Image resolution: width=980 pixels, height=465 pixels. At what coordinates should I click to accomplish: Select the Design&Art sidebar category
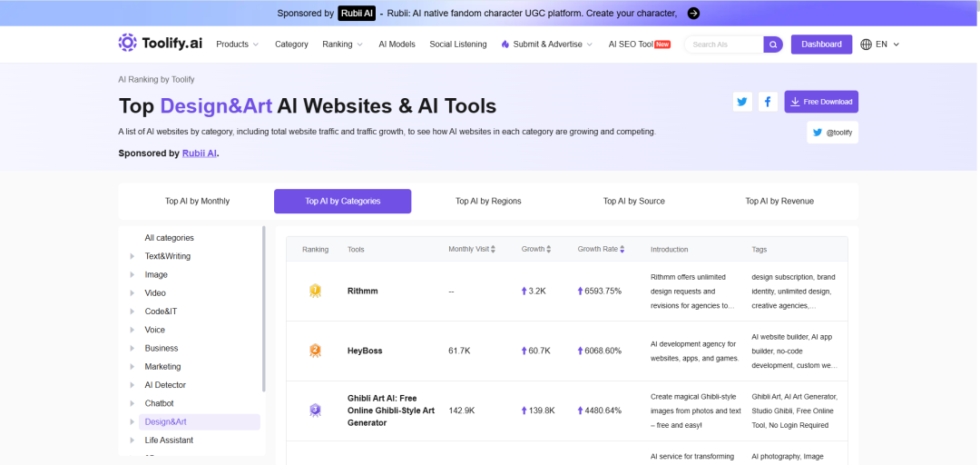[200, 421]
